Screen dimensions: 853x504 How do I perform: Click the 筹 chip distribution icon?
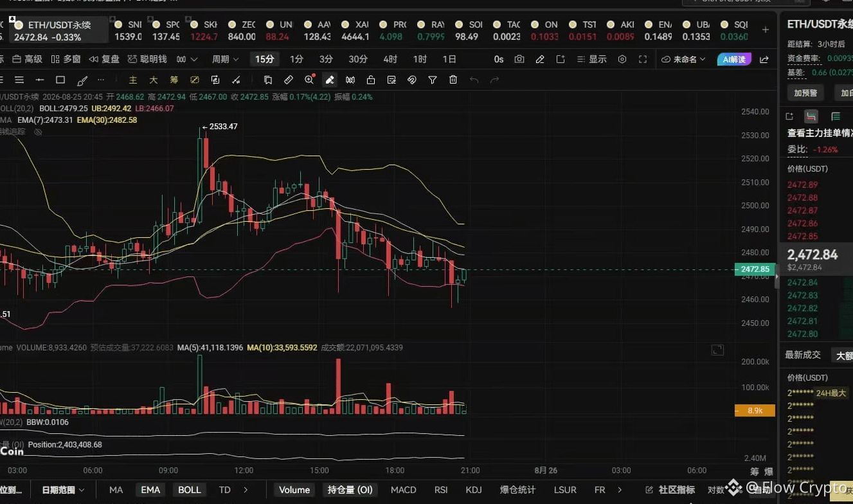(x=174, y=80)
